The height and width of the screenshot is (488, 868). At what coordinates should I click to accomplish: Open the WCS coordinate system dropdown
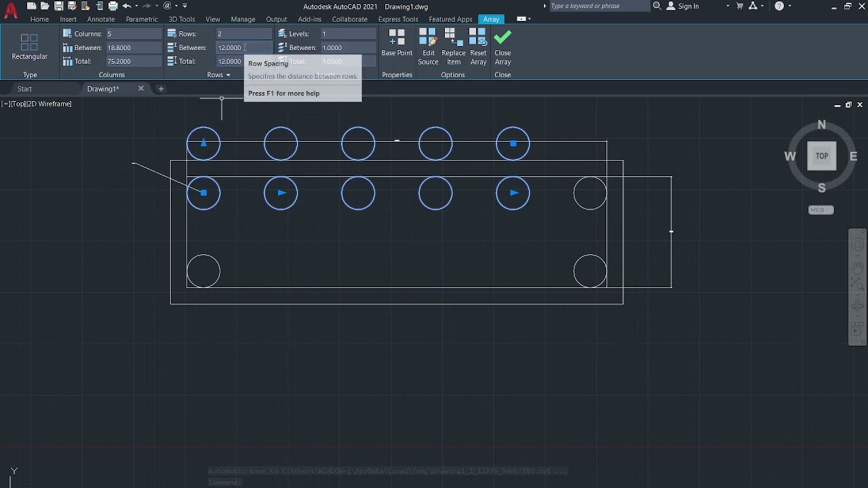click(x=821, y=209)
